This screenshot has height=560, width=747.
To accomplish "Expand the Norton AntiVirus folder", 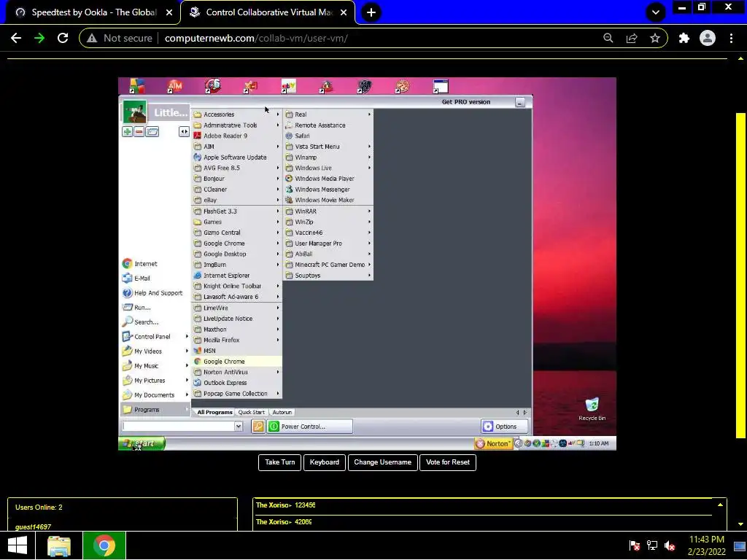I will [237, 372].
